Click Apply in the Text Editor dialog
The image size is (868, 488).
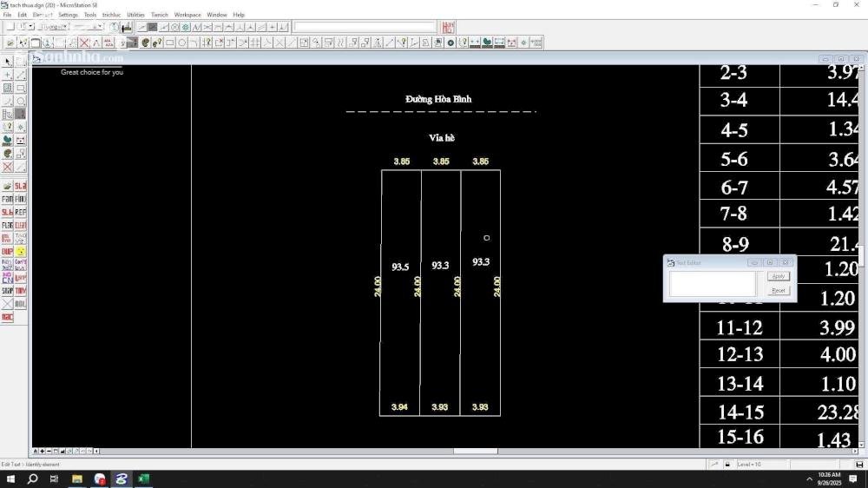tap(779, 276)
